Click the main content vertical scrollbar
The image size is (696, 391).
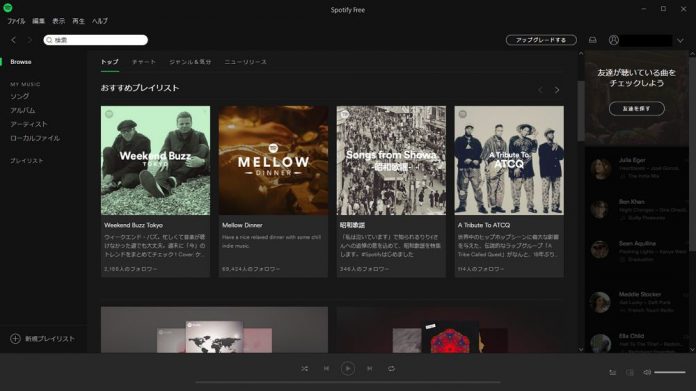pos(581,111)
